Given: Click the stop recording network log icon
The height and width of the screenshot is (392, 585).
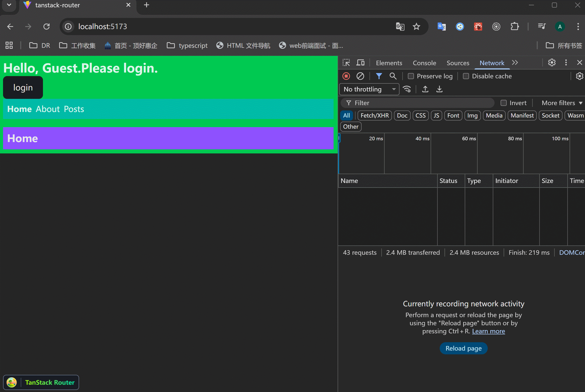Looking at the screenshot, I should click(x=346, y=76).
